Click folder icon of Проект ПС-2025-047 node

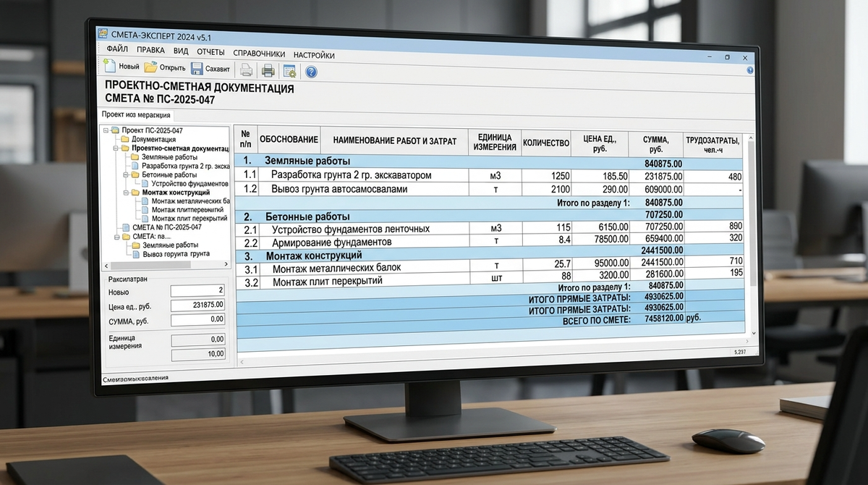[115, 130]
